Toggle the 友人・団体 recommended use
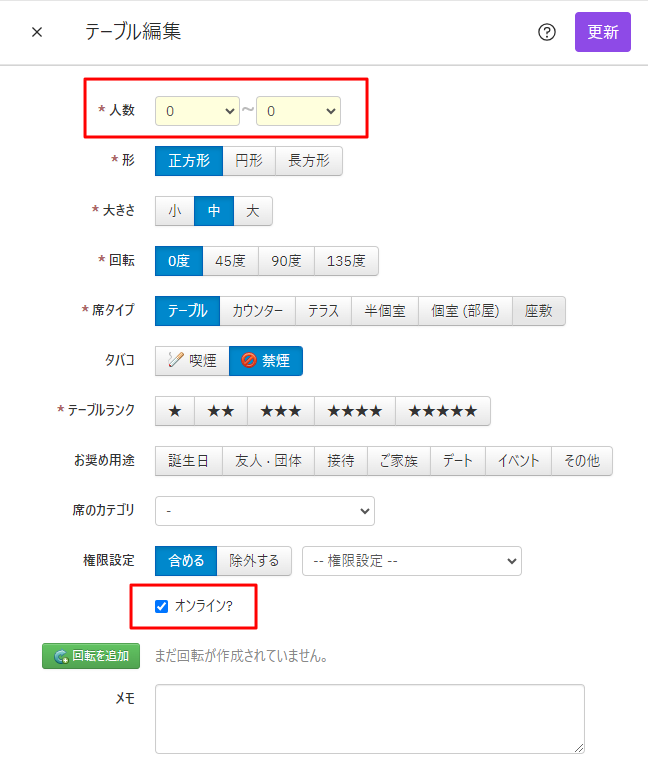The height and width of the screenshot is (770, 648). pos(268,462)
